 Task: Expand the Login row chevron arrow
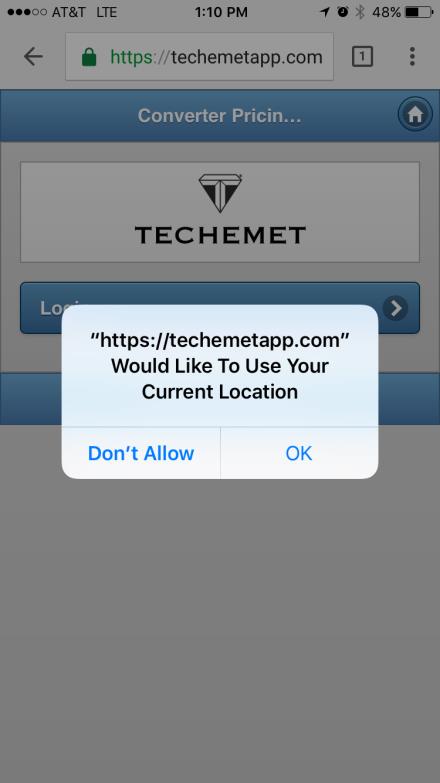(x=396, y=308)
